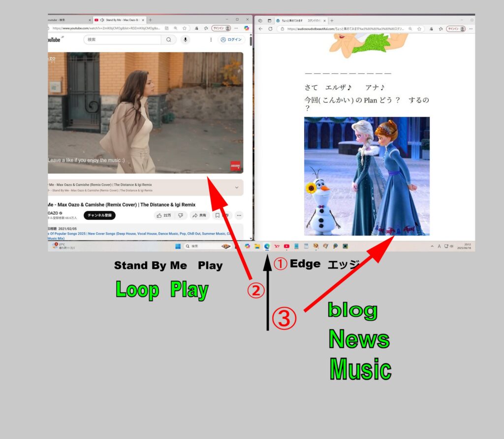
Task: Open the Windows Start menu
Action: click(178, 246)
